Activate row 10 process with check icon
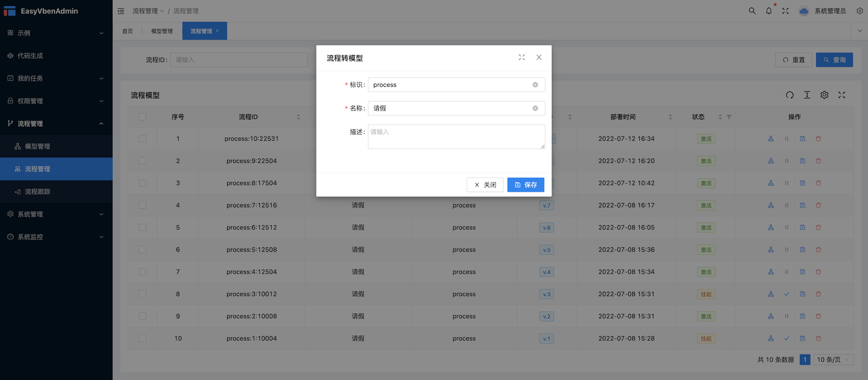Image resolution: width=868 pixels, height=380 pixels. point(787,338)
